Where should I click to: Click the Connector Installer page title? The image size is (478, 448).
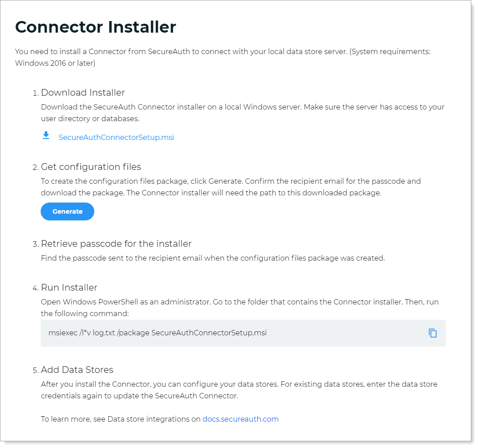(x=95, y=27)
